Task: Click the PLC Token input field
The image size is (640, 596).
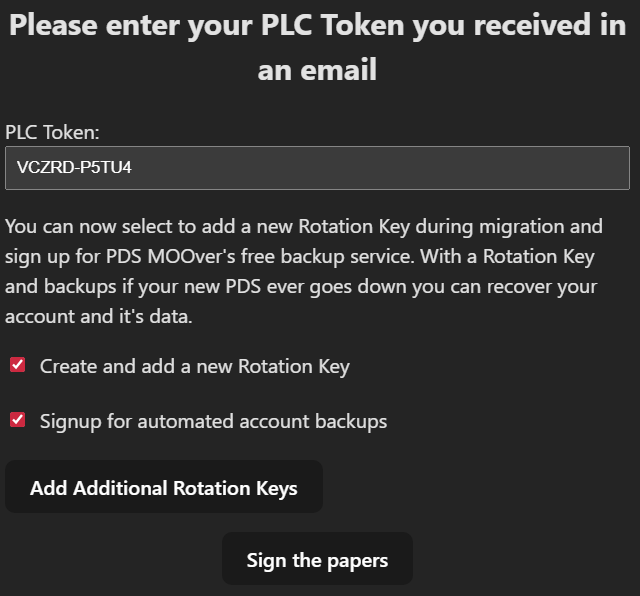Action: pyautogui.click(x=317, y=168)
